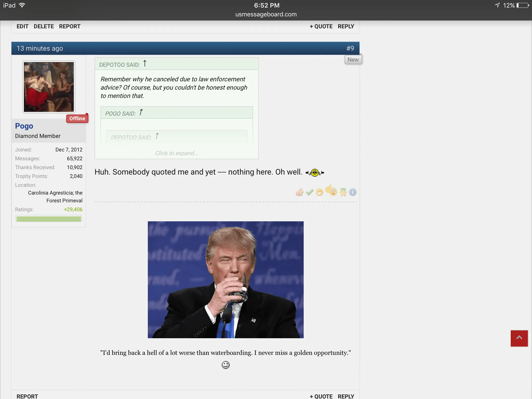Delete the top post
This screenshot has height=399, width=532.
click(44, 26)
